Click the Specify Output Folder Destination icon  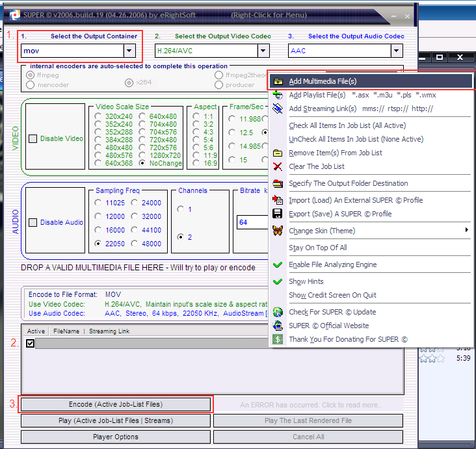pos(278,183)
